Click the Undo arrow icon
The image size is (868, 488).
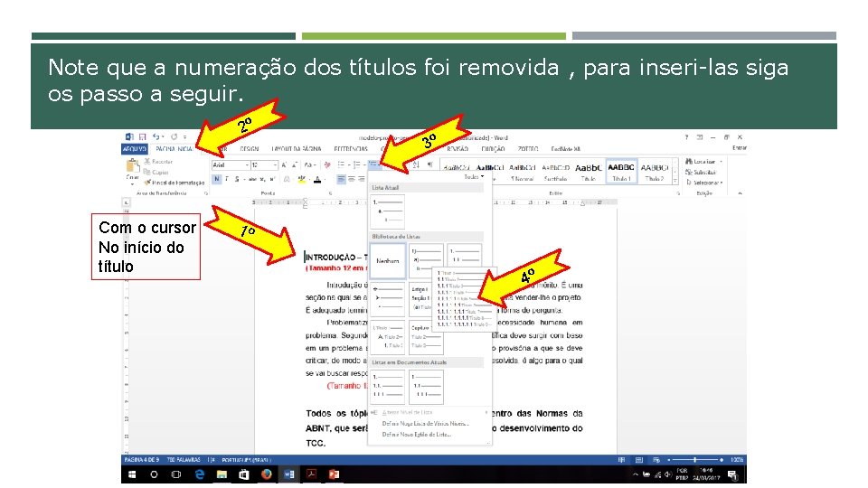pyautogui.click(x=156, y=136)
